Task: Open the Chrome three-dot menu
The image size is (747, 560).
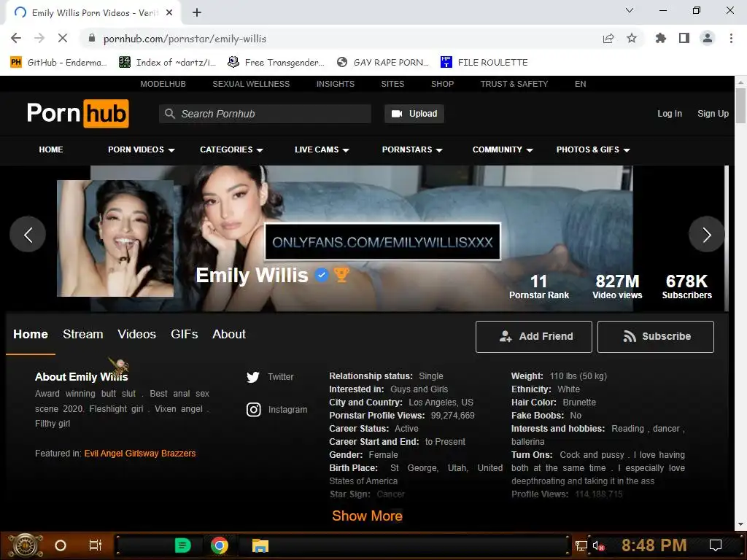Action: (x=731, y=38)
